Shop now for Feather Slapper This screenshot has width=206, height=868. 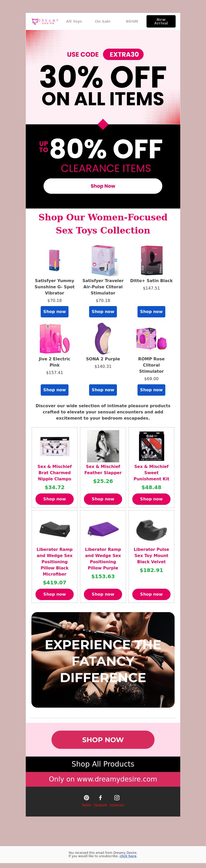point(103,499)
